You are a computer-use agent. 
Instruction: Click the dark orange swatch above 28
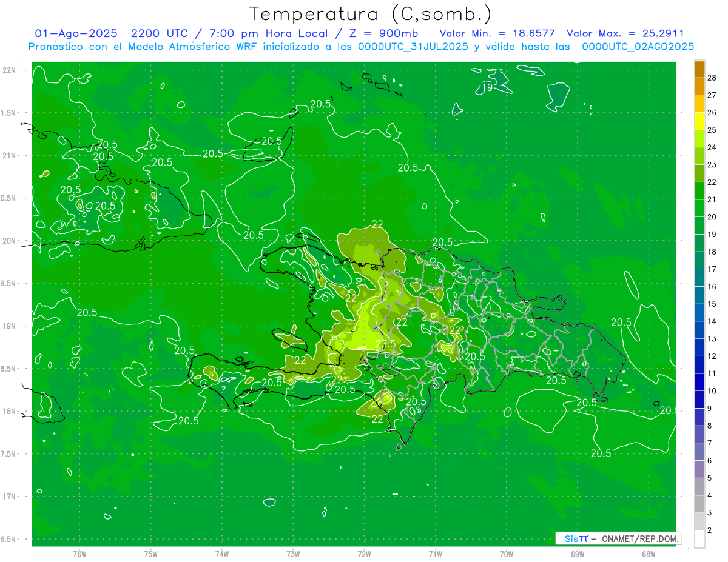click(x=699, y=69)
